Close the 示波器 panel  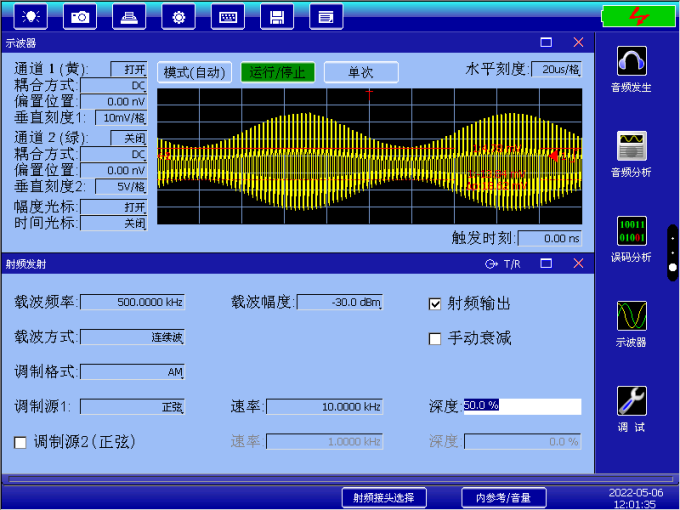(578, 42)
